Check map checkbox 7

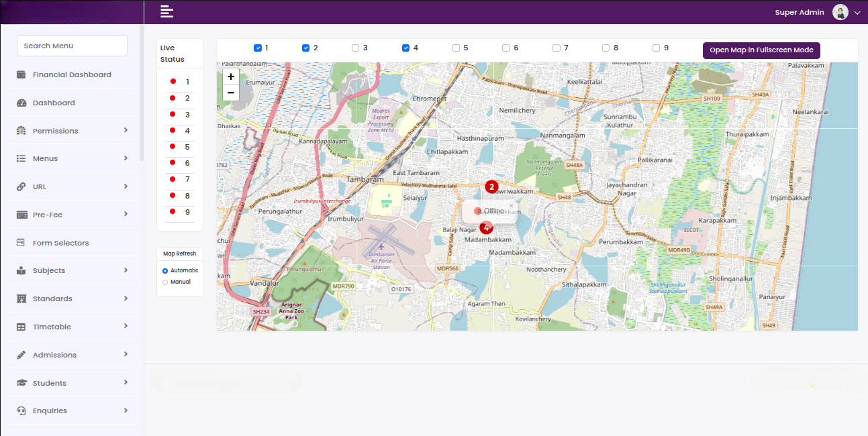pos(557,48)
